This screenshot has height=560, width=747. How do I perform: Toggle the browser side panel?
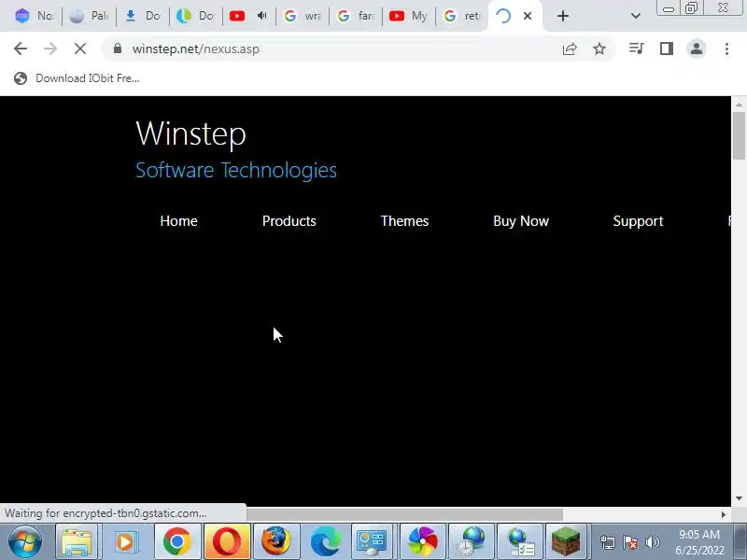(x=667, y=49)
